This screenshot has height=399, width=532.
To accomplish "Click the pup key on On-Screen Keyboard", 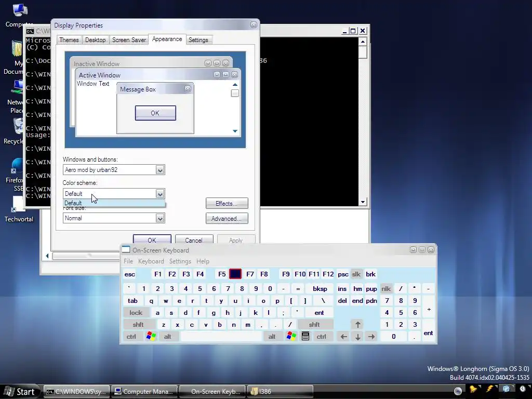I will point(371,289).
